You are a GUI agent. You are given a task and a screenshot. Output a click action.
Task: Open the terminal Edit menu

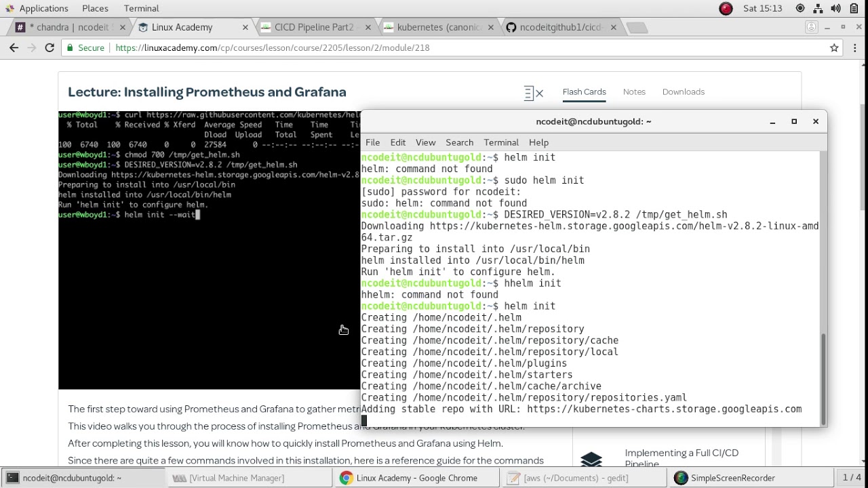pyautogui.click(x=398, y=142)
